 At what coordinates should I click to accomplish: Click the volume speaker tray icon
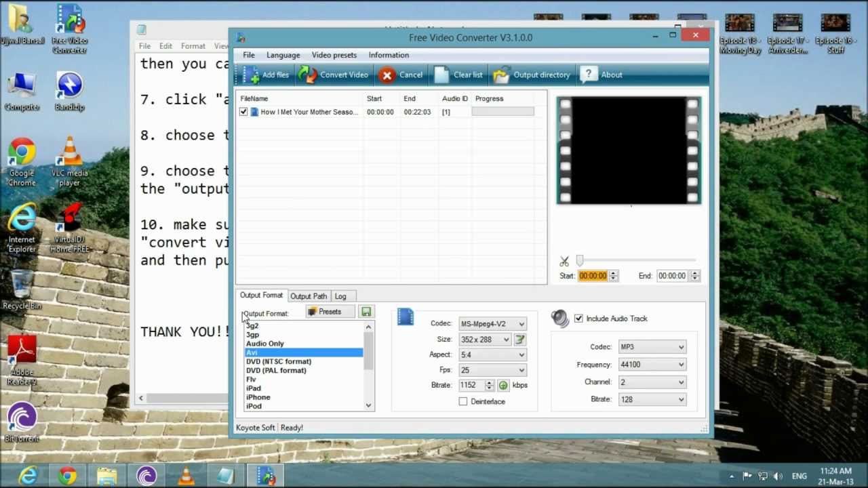tap(778, 476)
